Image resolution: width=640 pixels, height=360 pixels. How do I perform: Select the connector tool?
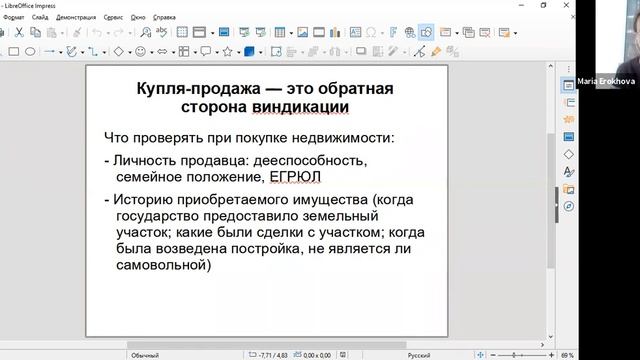click(x=93, y=52)
